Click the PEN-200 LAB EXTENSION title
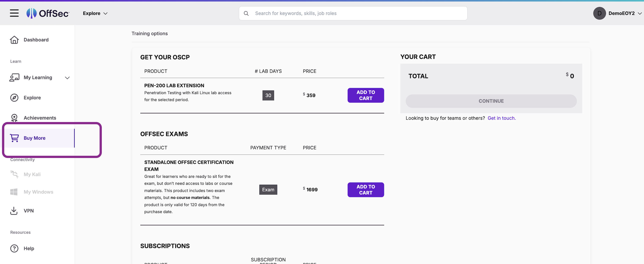The height and width of the screenshot is (264, 644). [x=174, y=85]
